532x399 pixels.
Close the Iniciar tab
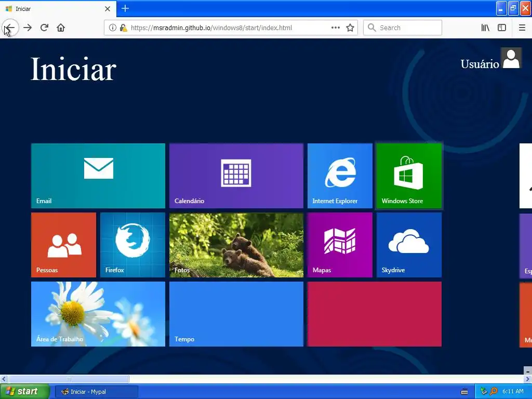tap(108, 9)
